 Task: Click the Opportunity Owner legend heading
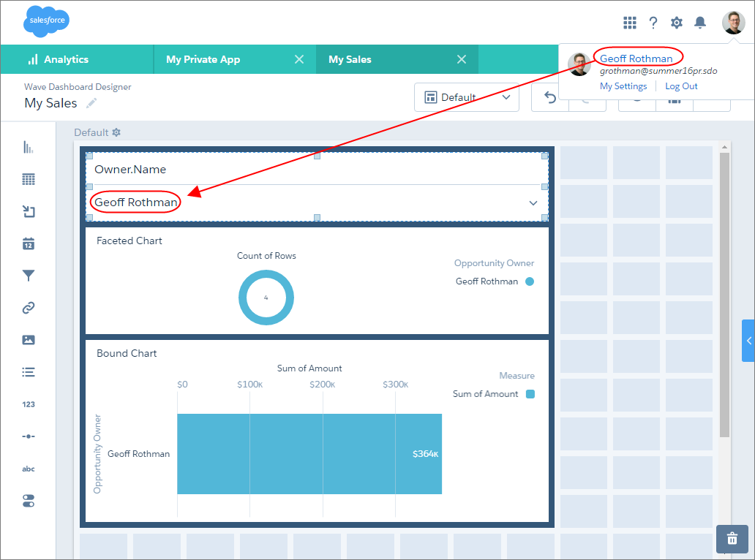[494, 263]
